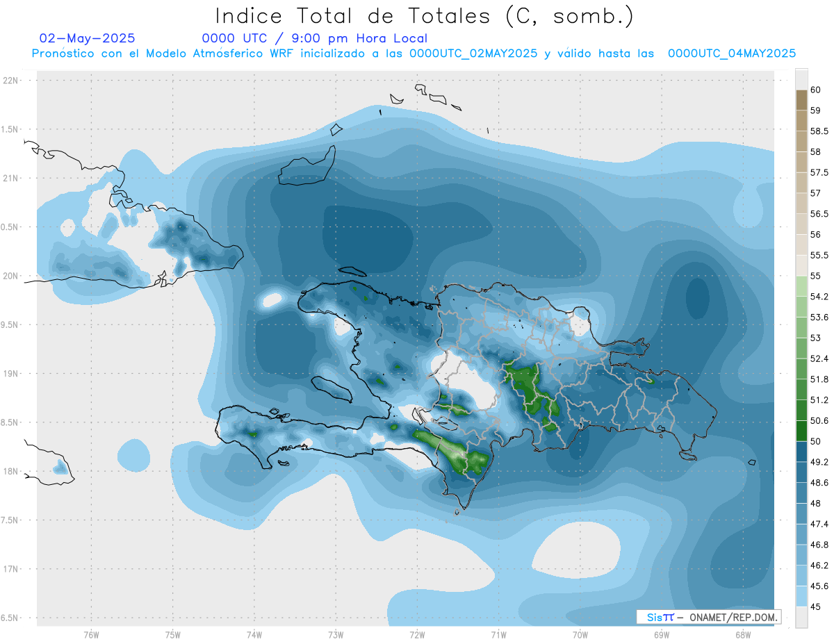Pick the dark blue swatch between 49.2 and 50
The image size is (834, 644).
tap(801, 452)
